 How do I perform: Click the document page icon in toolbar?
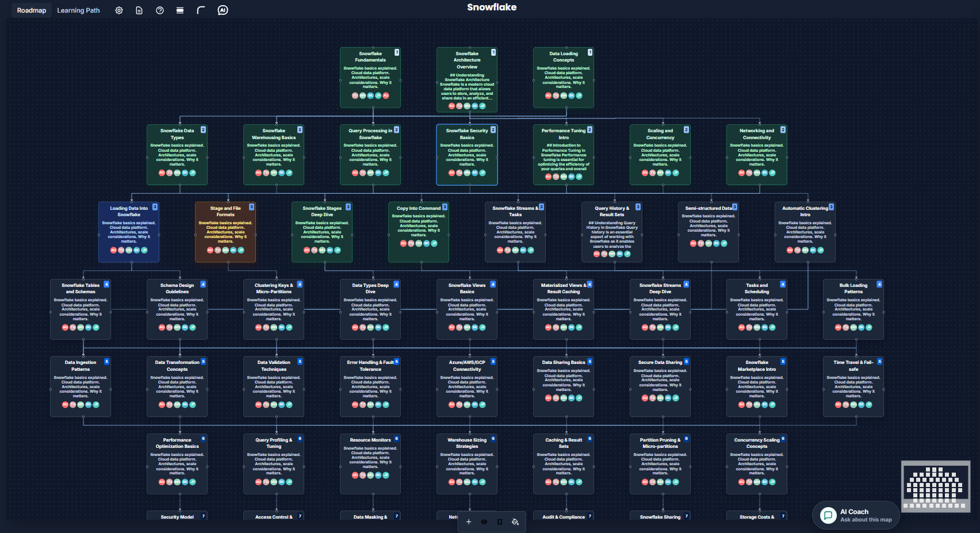139,10
